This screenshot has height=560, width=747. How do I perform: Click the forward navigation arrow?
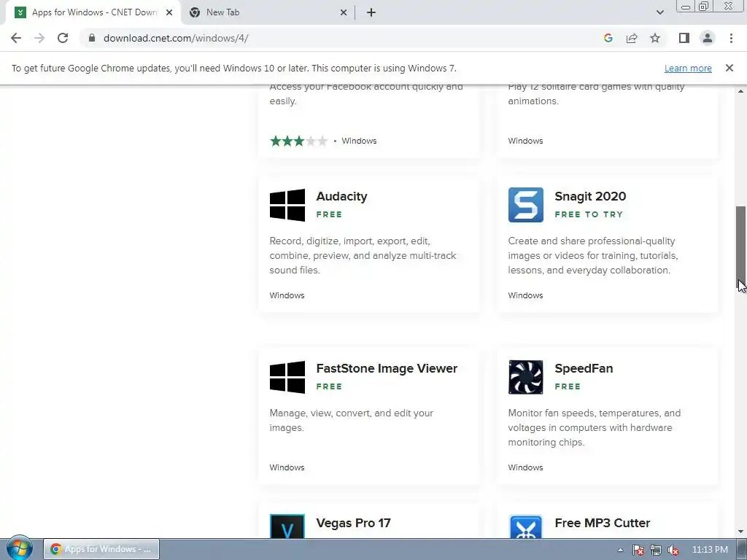click(39, 38)
